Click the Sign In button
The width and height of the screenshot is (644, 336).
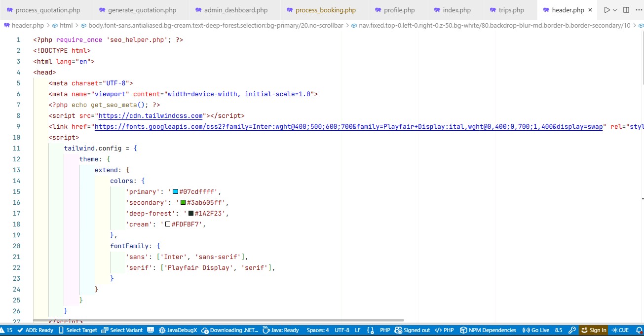[x=594, y=330]
